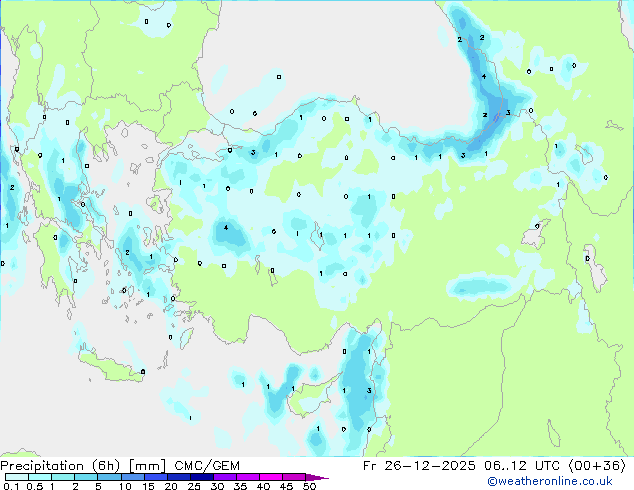The width and height of the screenshot is (634, 490).
Task: Click the legend swatch between 0.5 and 1
Action: click(x=40, y=477)
